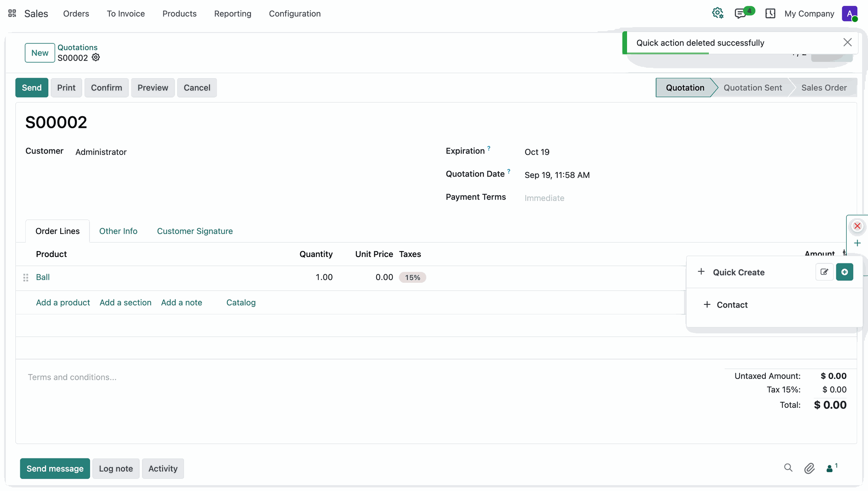Open the Payment Terms dropdown field

coord(544,198)
